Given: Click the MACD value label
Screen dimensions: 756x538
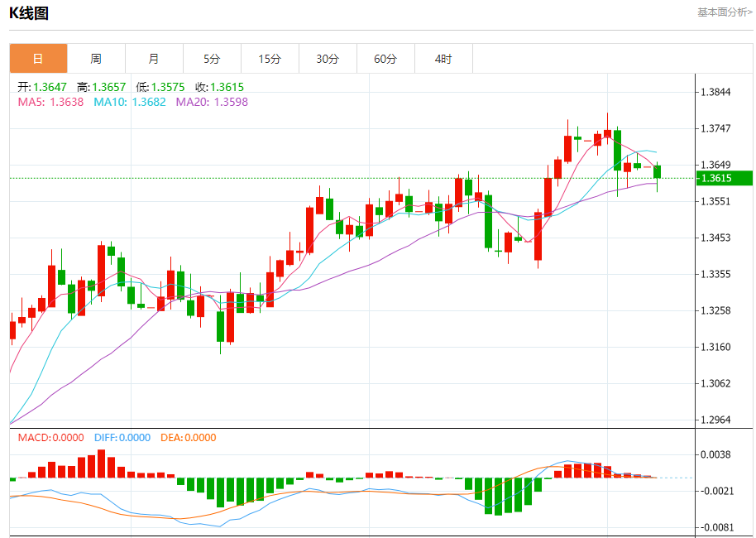Looking at the screenshot, I should coord(50,438).
